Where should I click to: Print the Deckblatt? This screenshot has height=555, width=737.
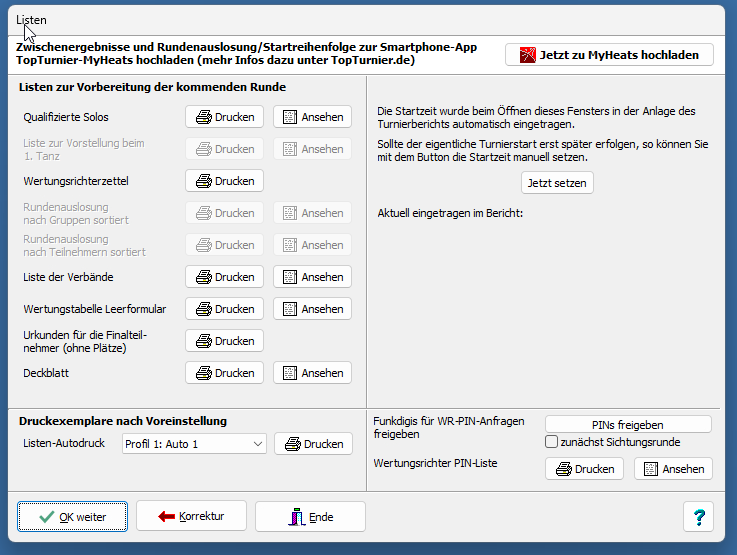(x=224, y=373)
